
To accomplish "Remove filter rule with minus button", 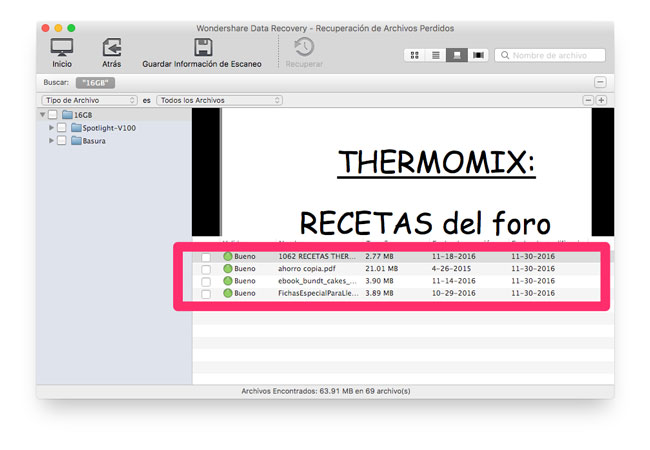I will pyautogui.click(x=588, y=100).
